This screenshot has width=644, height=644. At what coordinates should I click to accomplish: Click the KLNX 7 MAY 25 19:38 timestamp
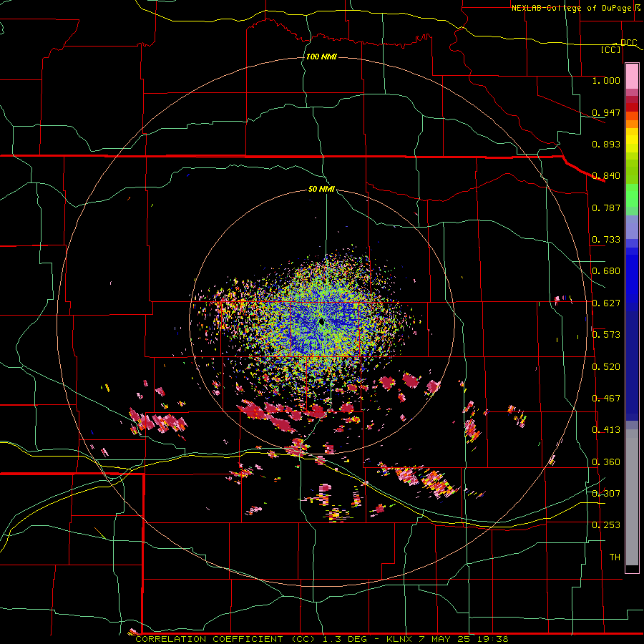coord(447,639)
